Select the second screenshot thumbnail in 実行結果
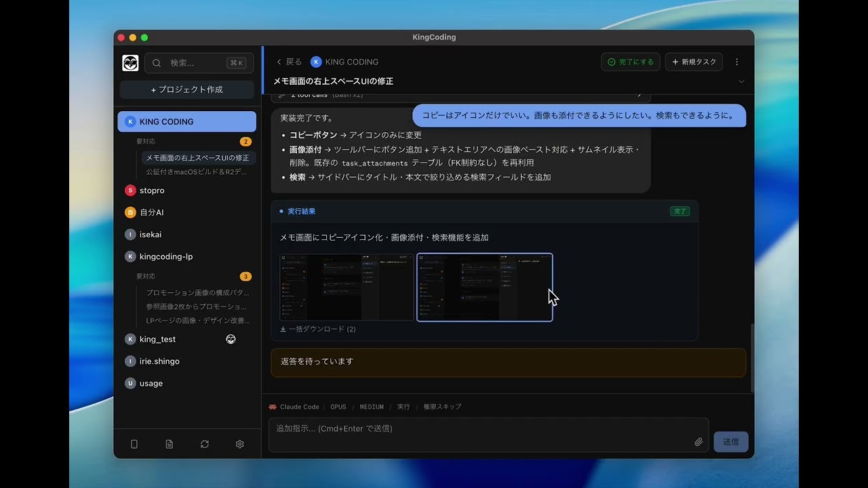 point(484,287)
